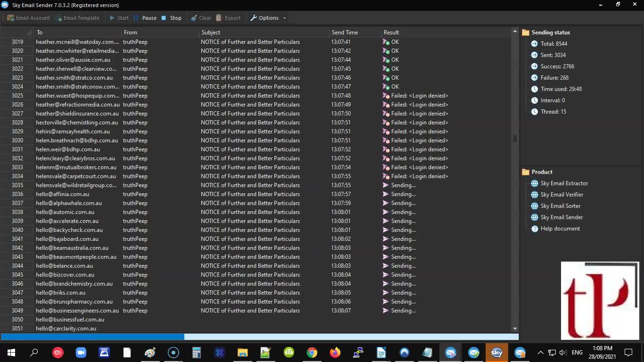
Task: Click the clock icon beside Interval: 0
Action: point(534,100)
